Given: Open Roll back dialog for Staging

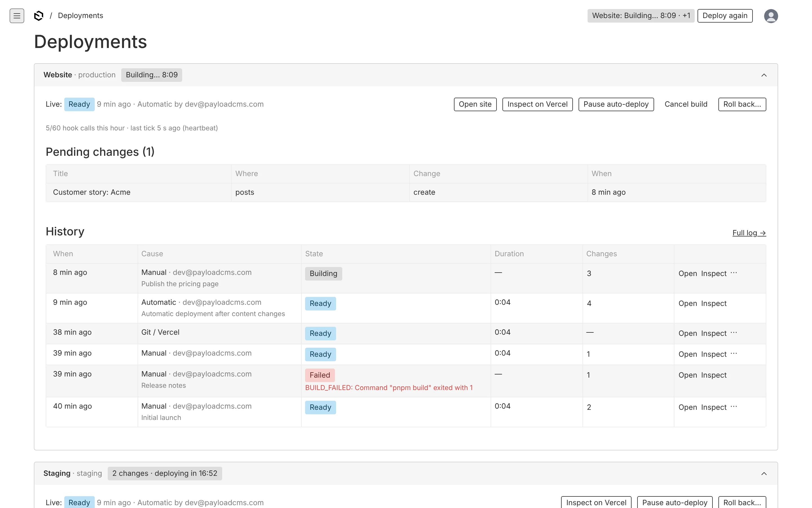Looking at the screenshot, I should [x=742, y=502].
